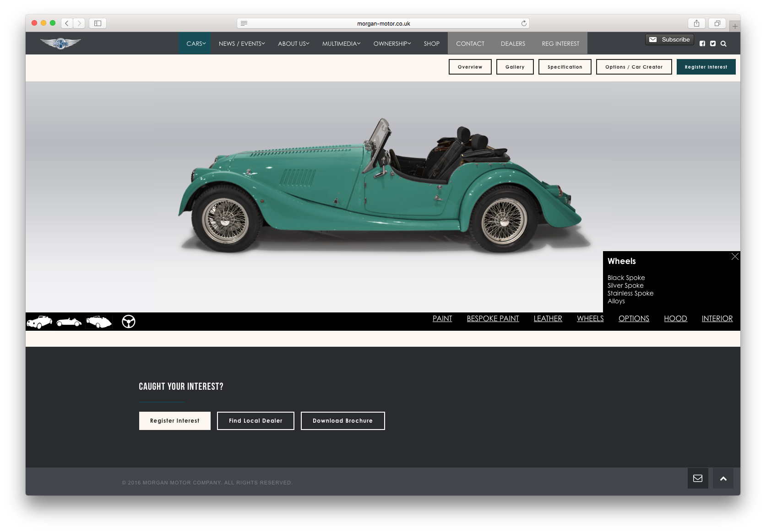Reload page with refresh icon
Viewport: 766px width, 532px height.
point(524,23)
